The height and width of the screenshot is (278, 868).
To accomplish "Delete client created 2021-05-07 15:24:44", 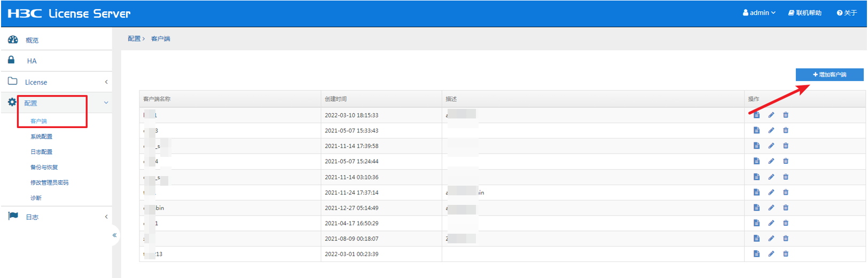I will click(x=786, y=161).
